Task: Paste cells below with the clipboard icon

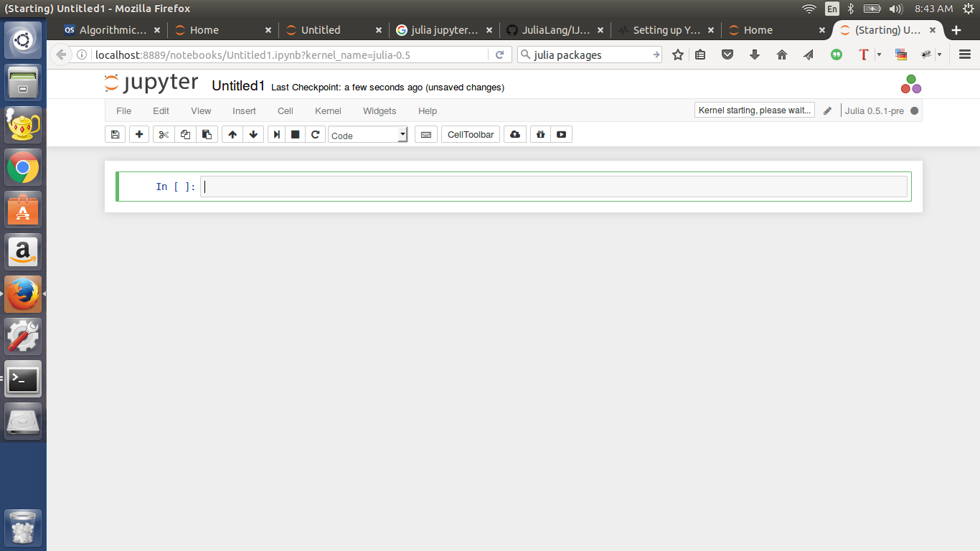Action: (x=207, y=134)
